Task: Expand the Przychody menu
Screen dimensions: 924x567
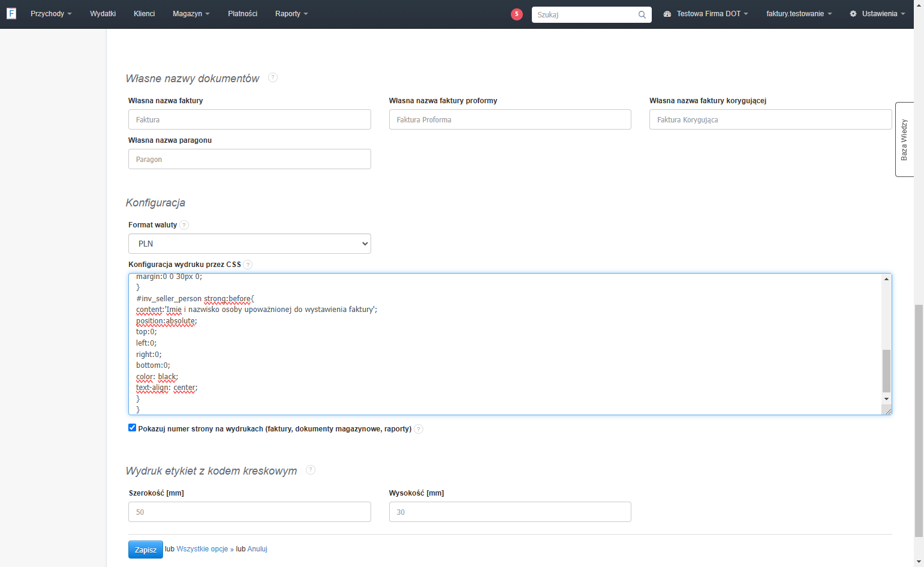Action: (x=51, y=14)
